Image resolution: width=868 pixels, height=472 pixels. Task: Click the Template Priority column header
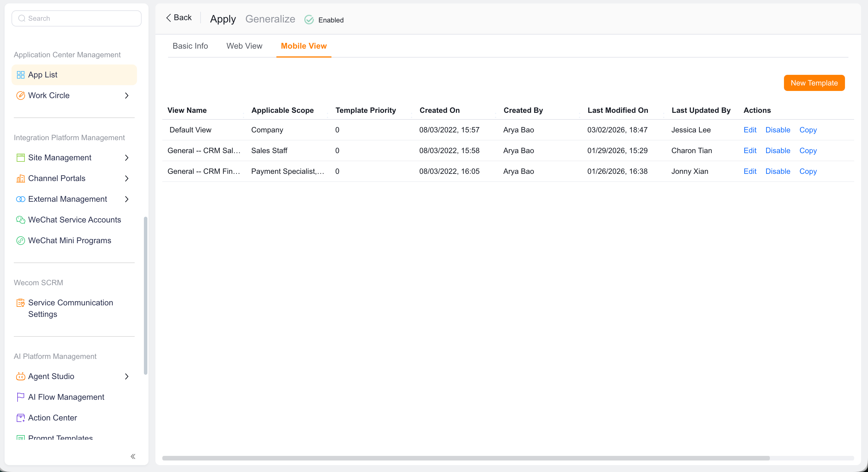[x=366, y=110]
